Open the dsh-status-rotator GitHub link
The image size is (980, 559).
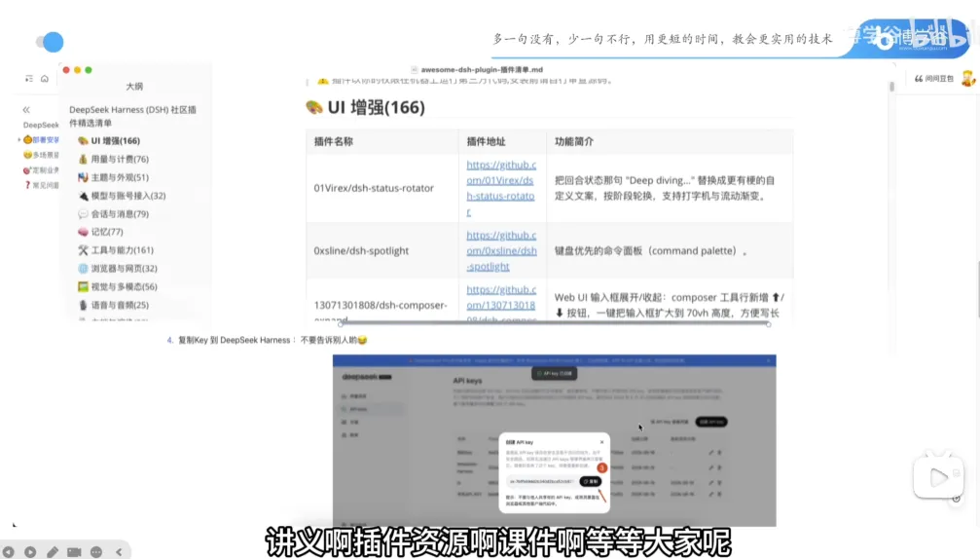pos(501,188)
